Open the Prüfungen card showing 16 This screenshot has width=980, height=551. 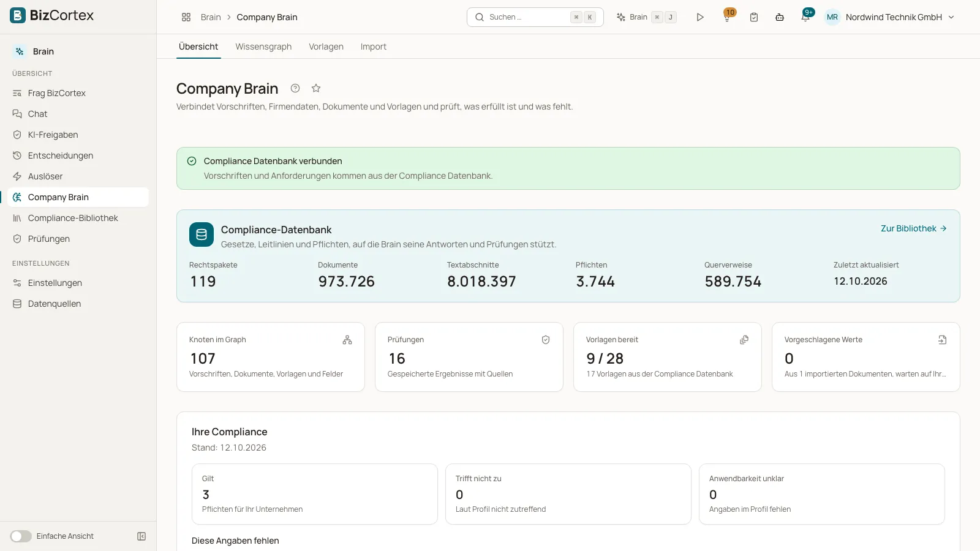tap(469, 357)
